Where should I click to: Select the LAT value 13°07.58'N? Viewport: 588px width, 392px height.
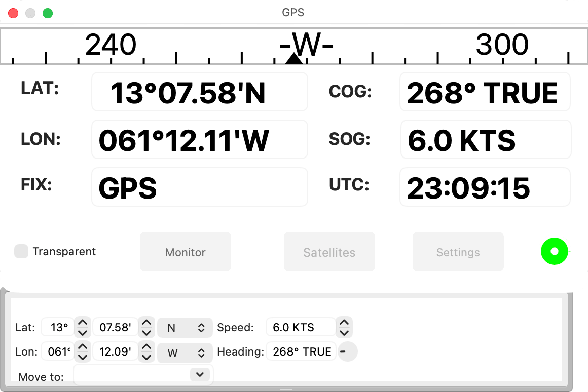pos(200,92)
